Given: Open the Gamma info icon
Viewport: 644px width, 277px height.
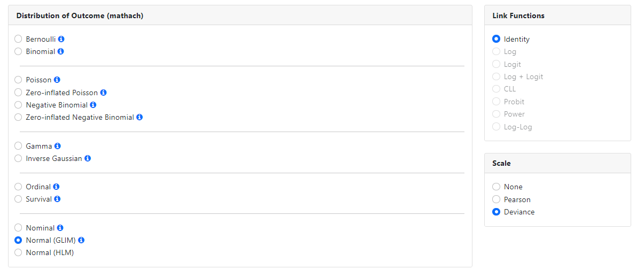Looking at the screenshot, I should pos(58,146).
